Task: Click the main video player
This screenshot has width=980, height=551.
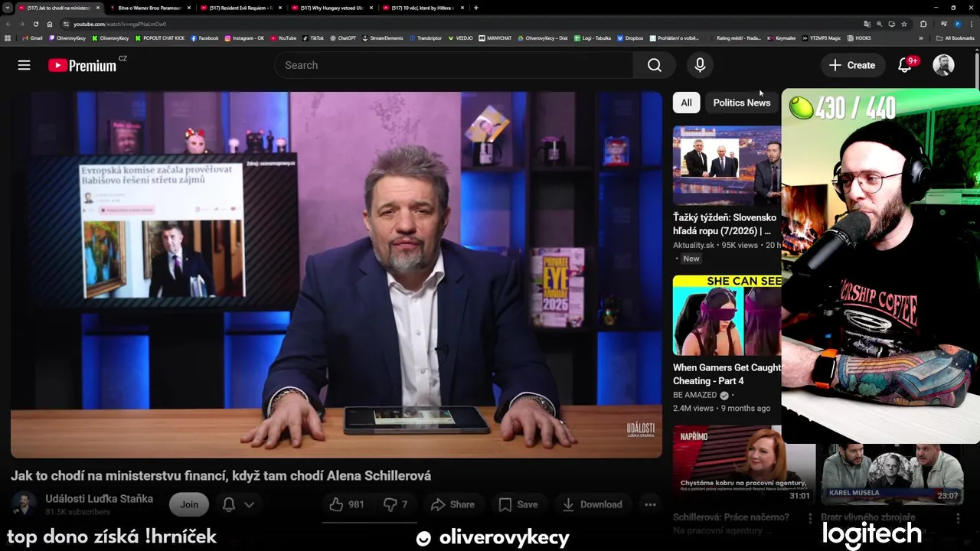Action: click(x=336, y=275)
